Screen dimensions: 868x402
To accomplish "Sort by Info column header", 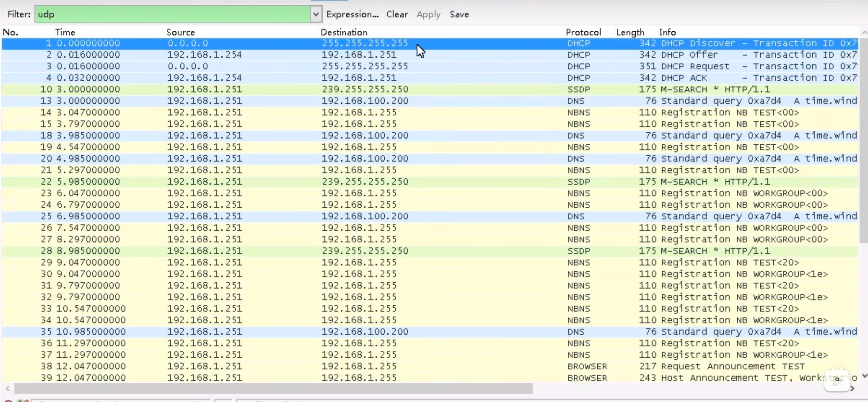I will (667, 32).
